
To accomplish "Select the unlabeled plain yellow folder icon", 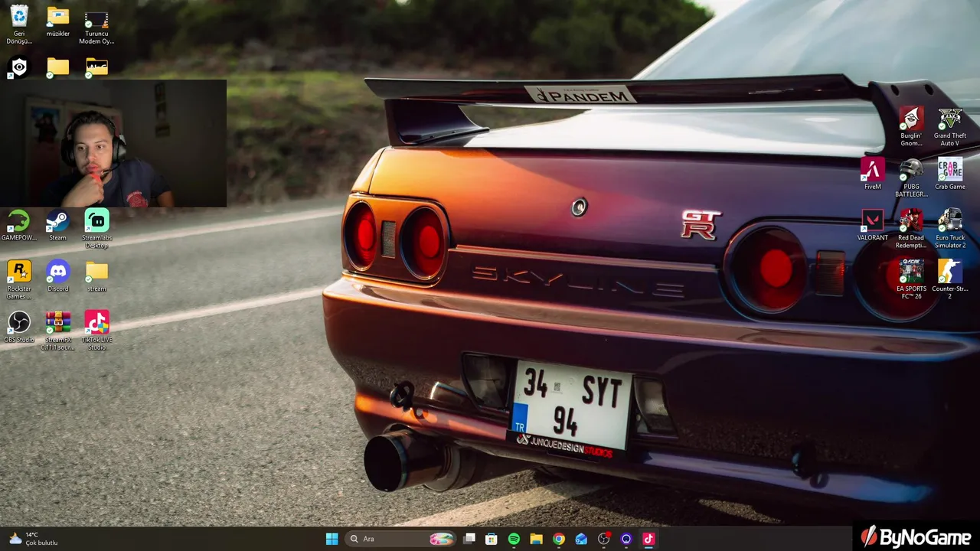I will pyautogui.click(x=58, y=67).
